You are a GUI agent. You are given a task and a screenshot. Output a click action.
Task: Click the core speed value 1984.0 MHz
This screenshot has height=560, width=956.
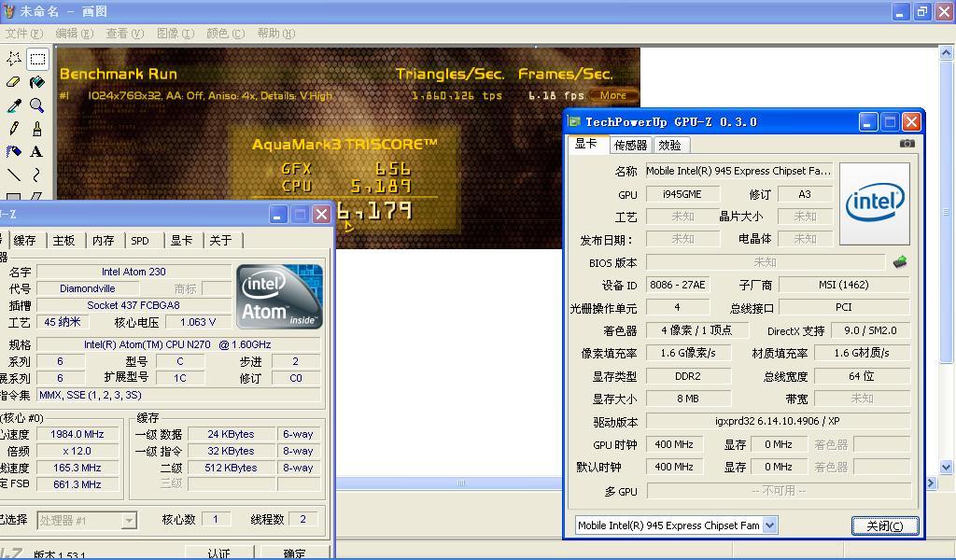coord(77,434)
